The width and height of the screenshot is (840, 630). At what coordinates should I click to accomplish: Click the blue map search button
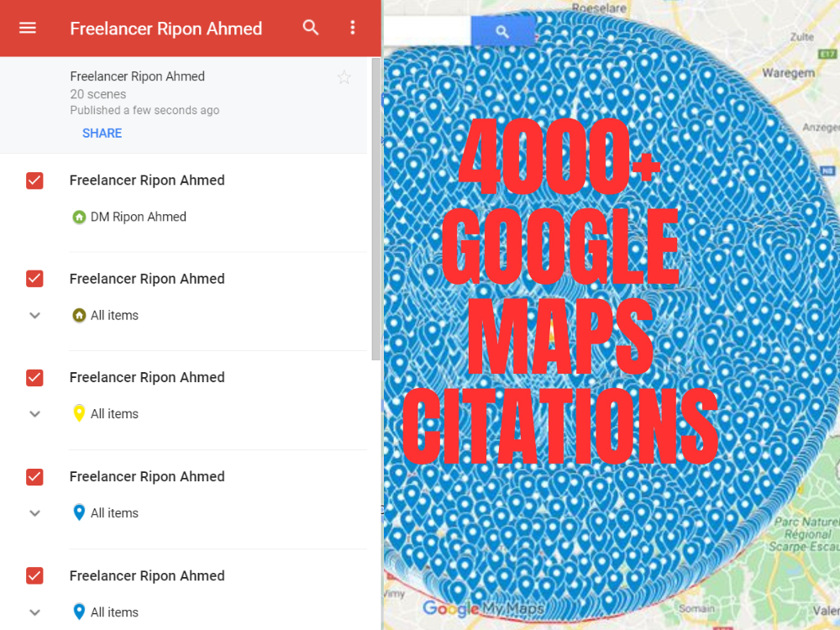pos(502,31)
